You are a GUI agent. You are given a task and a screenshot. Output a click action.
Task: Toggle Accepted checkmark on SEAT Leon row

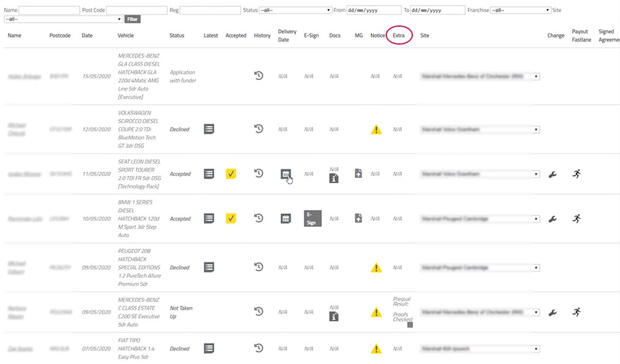[231, 174]
